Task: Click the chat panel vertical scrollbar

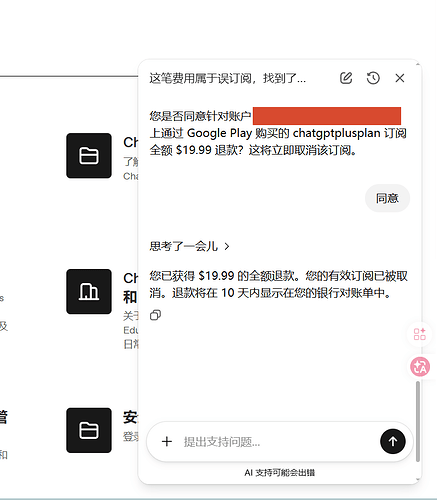Action: pos(418,422)
